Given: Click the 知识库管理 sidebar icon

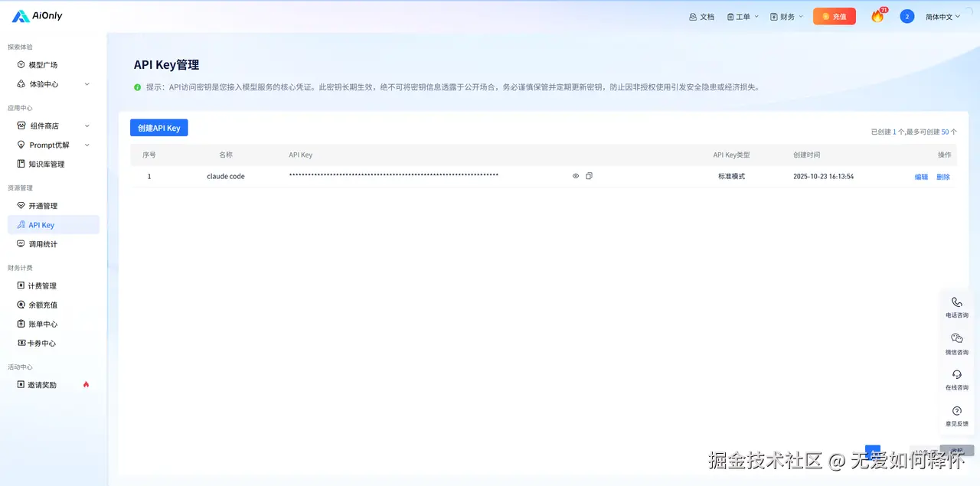Looking at the screenshot, I should [21, 164].
